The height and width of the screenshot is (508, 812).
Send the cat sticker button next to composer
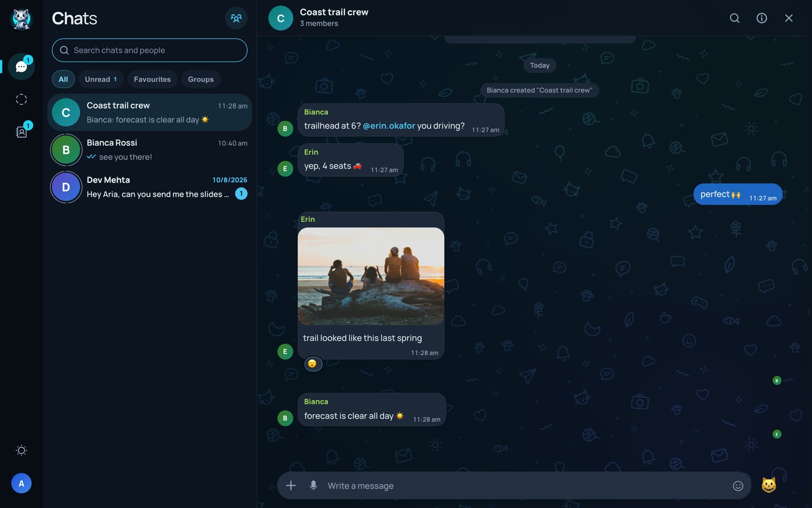tap(769, 485)
